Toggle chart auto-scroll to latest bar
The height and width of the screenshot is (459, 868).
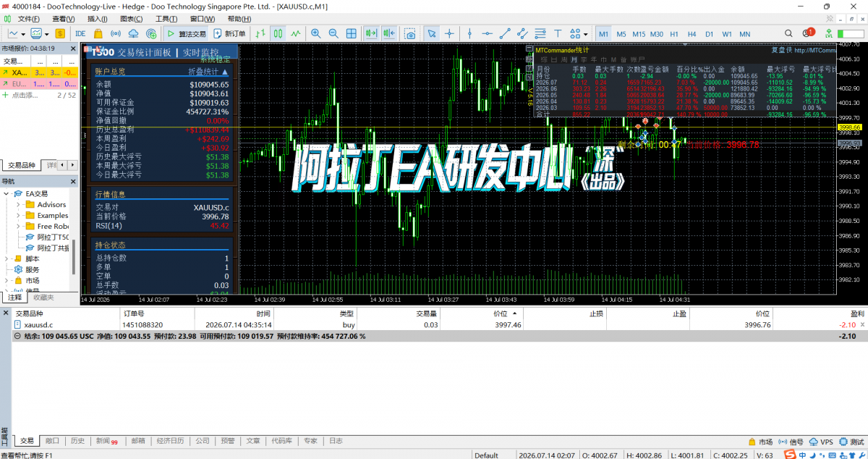coord(372,33)
